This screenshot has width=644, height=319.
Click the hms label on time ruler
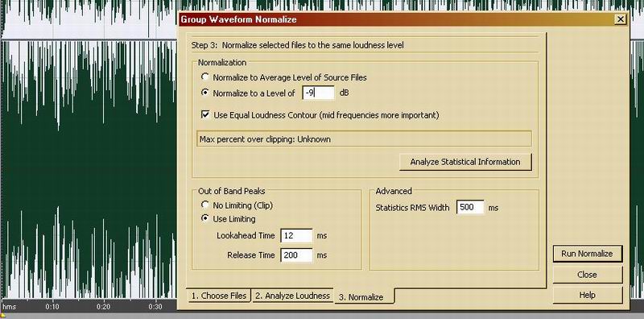[x=9, y=307]
